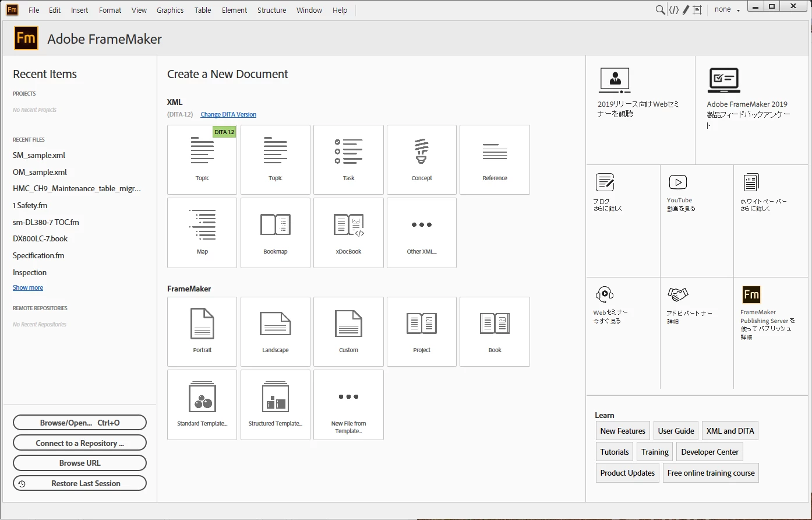Open the whitepaper tile

coord(771,221)
